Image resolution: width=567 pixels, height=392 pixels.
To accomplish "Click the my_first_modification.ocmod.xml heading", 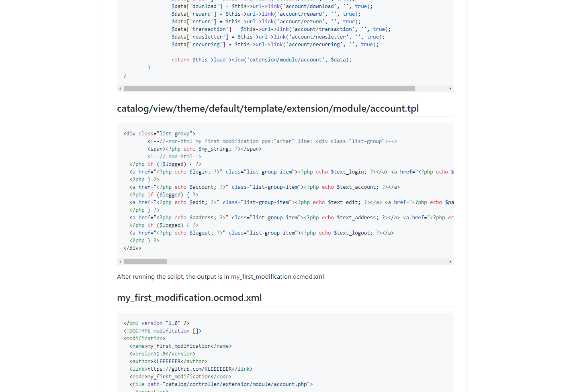I will point(189,298).
